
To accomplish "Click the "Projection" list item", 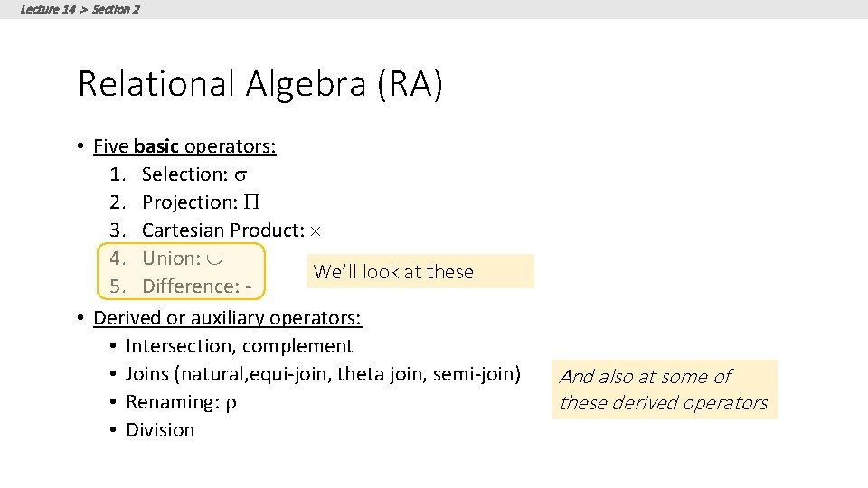I will coord(189,202).
